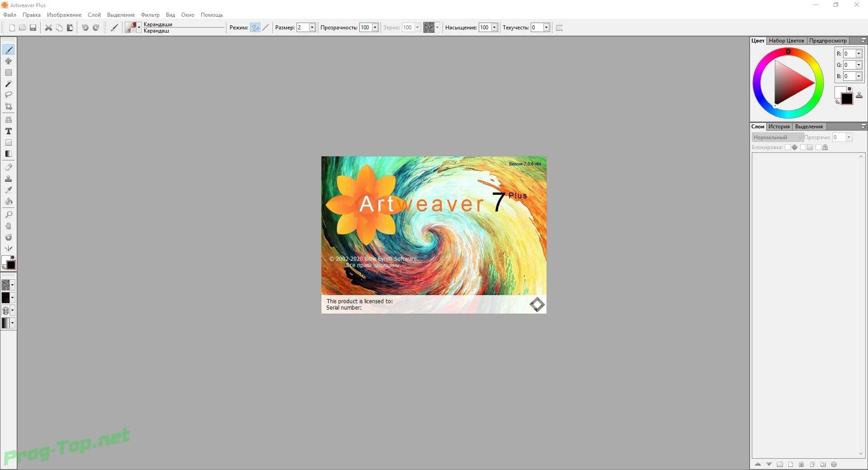
Task: Switch to the Набор Цветов tab
Action: (x=786, y=41)
